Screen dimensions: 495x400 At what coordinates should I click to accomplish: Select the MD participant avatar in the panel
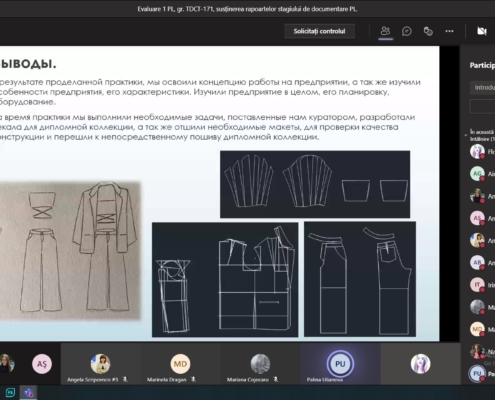pyautogui.click(x=477, y=329)
